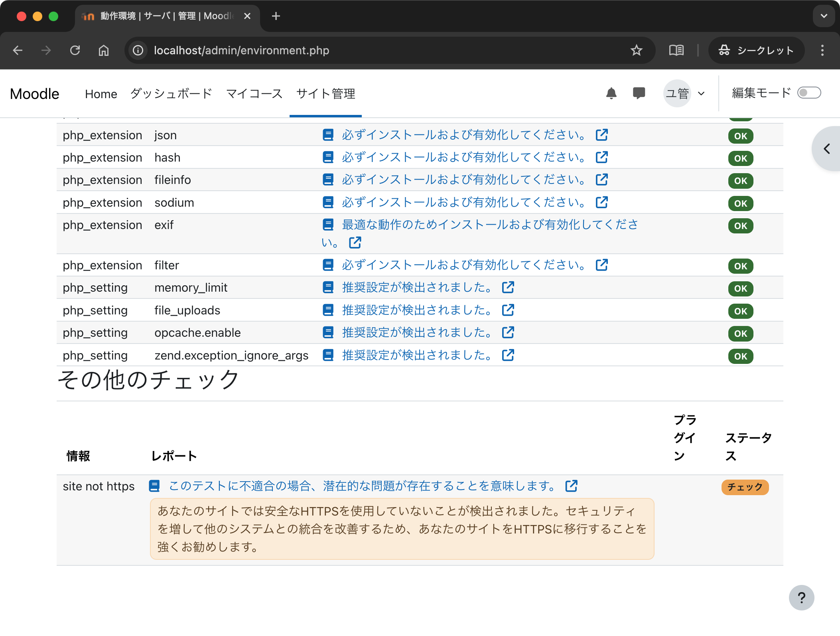Click the Moodle site logo text
The height and width of the screenshot is (636, 840).
(35, 94)
